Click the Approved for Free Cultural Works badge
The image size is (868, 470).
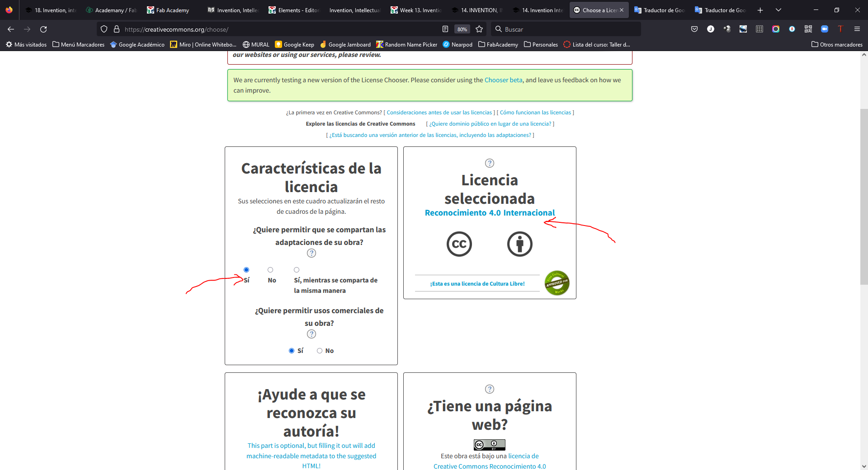click(x=557, y=283)
